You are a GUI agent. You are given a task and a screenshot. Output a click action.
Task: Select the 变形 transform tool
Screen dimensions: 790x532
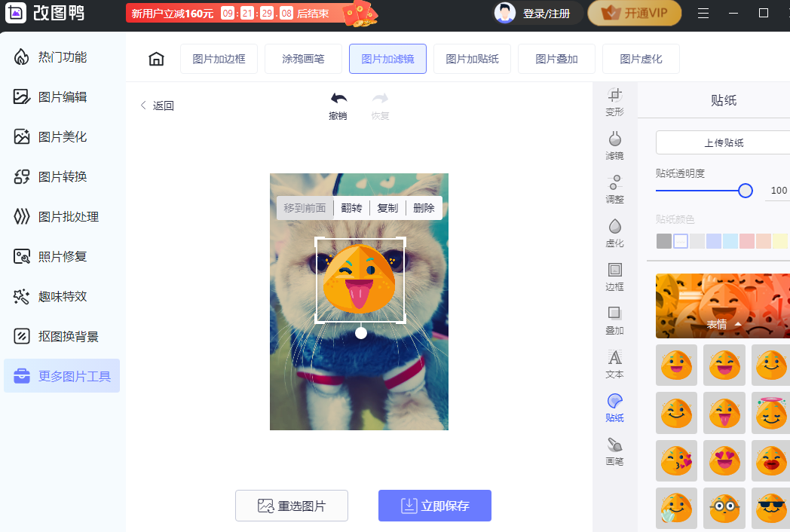614,99
